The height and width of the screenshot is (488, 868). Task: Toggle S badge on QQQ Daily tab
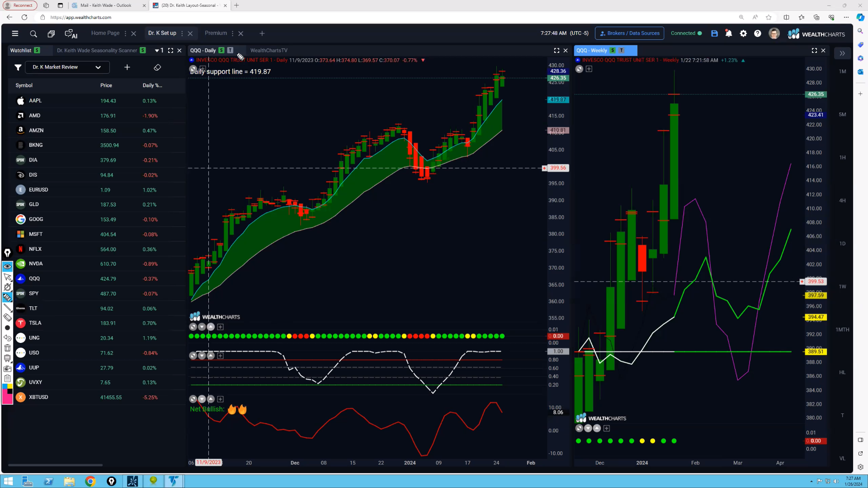point(222,51)
